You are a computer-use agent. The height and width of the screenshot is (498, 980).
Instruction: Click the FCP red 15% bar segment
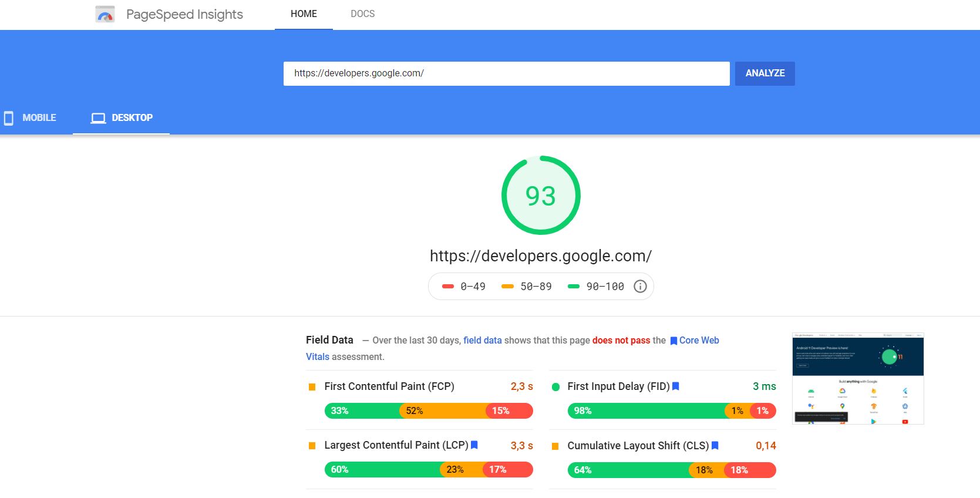click(510, 410)
